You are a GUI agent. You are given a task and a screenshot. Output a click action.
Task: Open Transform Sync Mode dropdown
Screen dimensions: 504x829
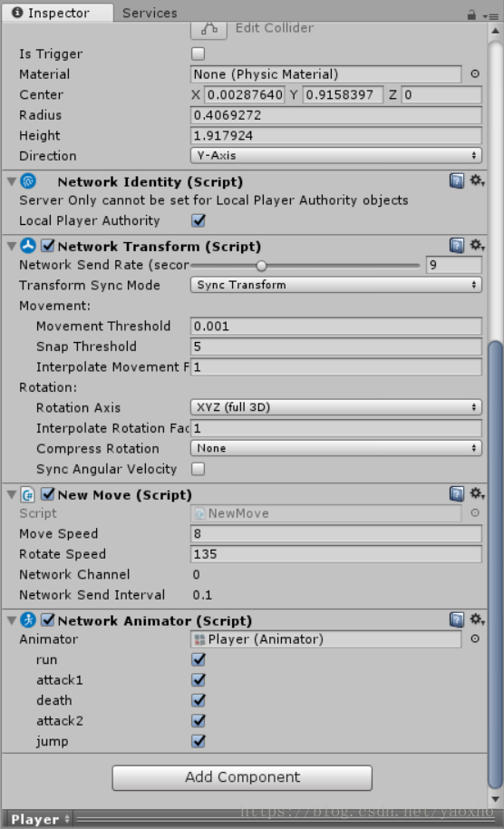tap(336, 285)
